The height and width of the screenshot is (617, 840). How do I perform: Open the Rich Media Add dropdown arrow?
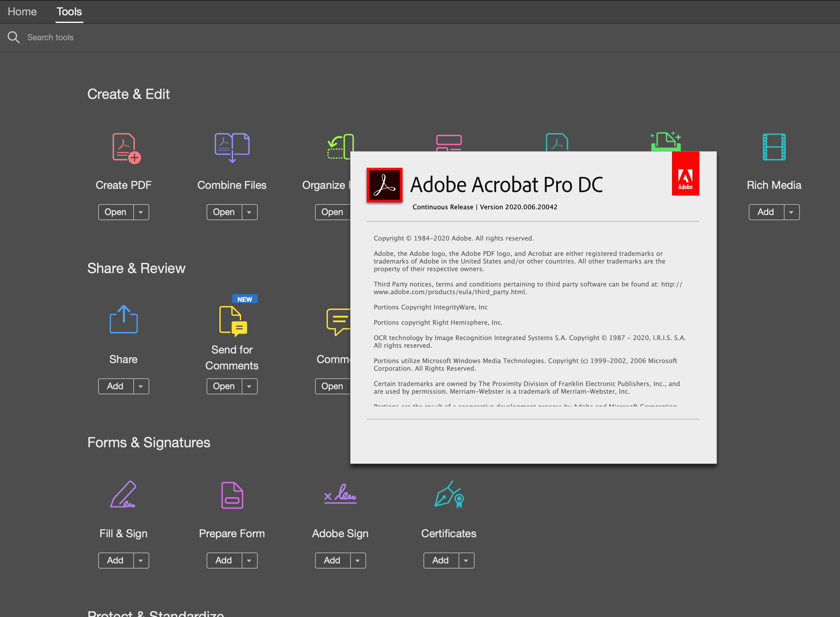[791, 212]
